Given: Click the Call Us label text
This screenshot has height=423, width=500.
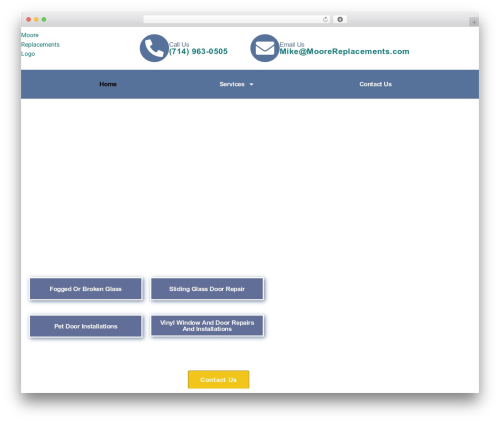Looking at the screenshot, I should [x=179, y=44].
